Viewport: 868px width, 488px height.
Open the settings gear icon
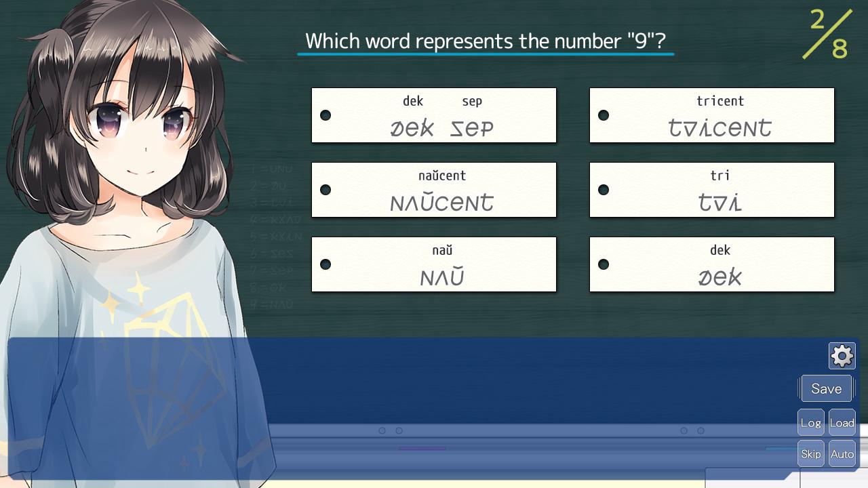click(842, 355)
